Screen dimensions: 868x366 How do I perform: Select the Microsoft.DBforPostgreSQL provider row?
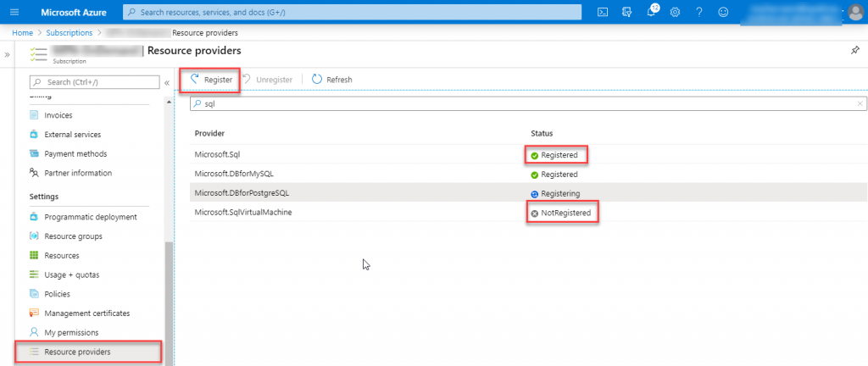click(x=527, y=193)
